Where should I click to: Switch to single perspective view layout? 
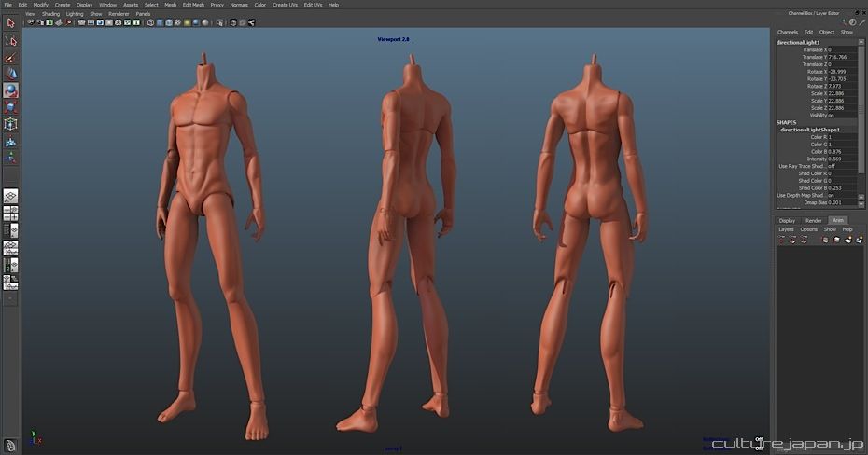coord(10,197)
